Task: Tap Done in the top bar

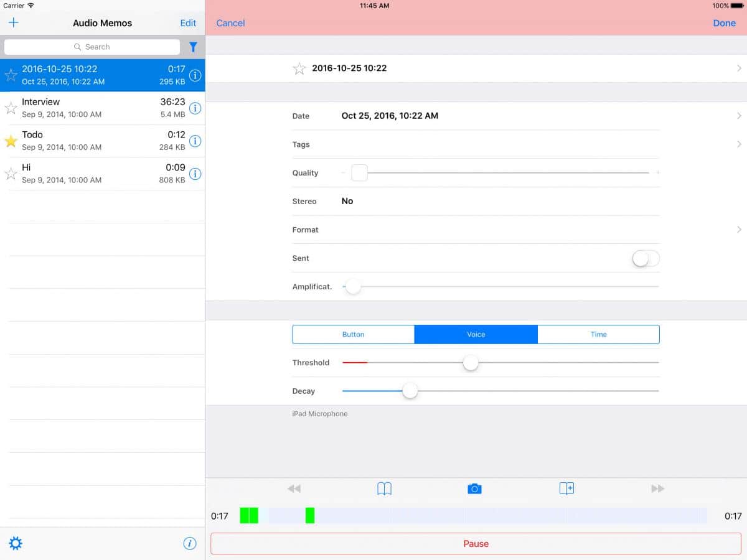Action: (x=724, y=23)
